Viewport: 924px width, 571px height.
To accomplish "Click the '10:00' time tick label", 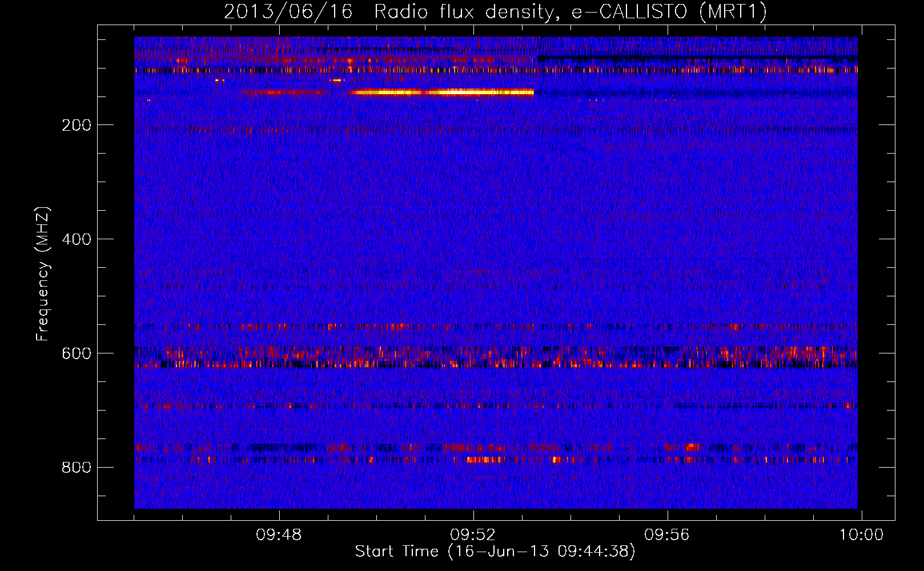I will tap(861, 535).
